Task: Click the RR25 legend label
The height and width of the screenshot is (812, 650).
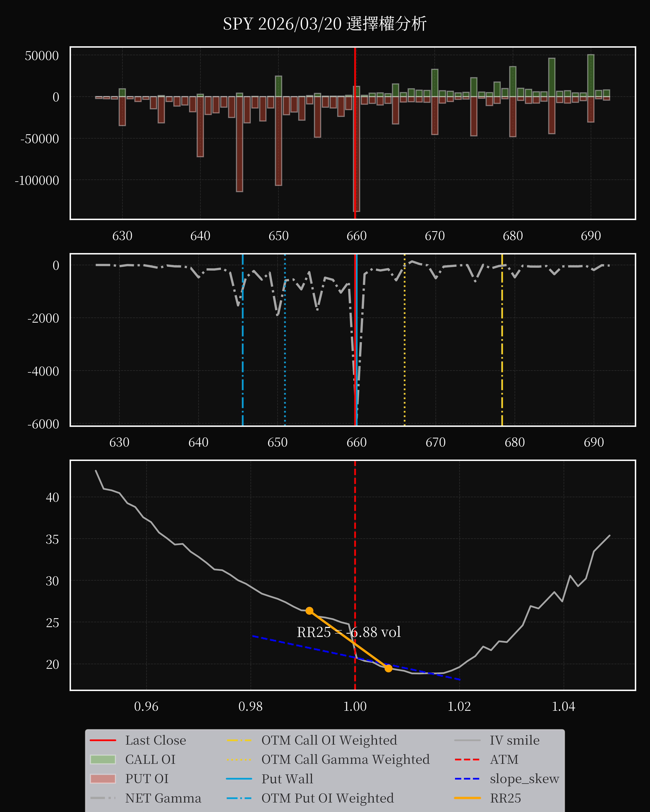Action: (505, 798)
